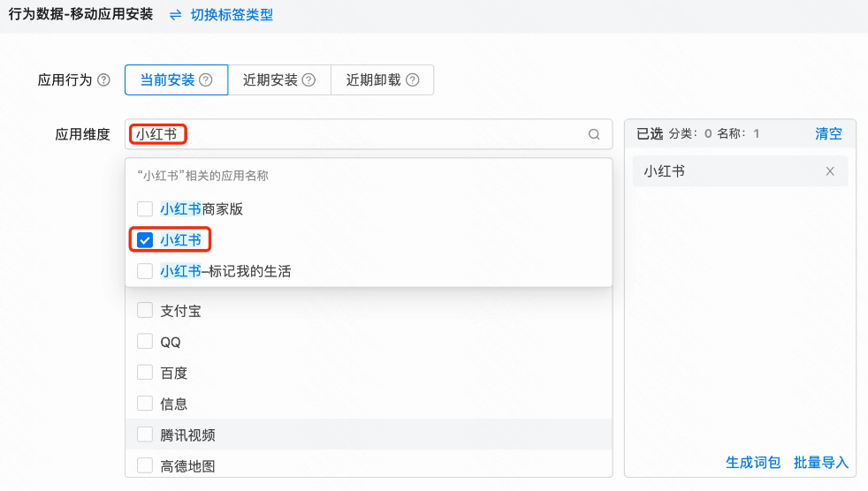Select the 当前安装 tab
Viewport: 868px width, 491px height.
point(177,80)
